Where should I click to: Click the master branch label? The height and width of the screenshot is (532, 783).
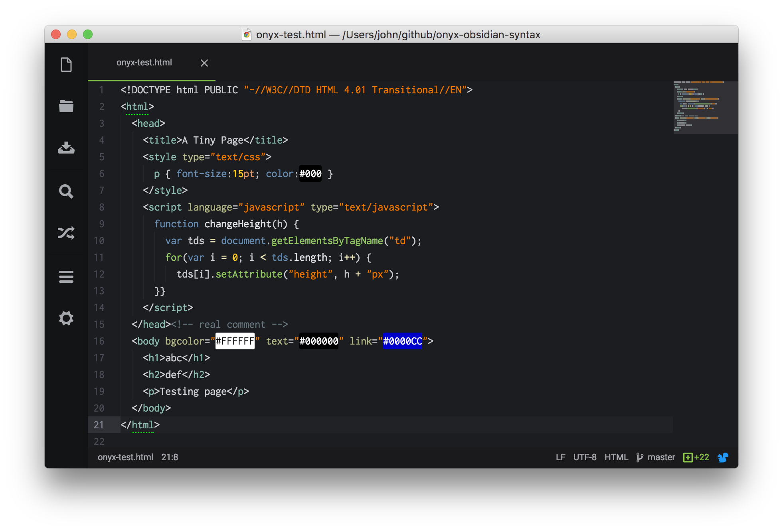pyautogui.click(x=661, y=457)
